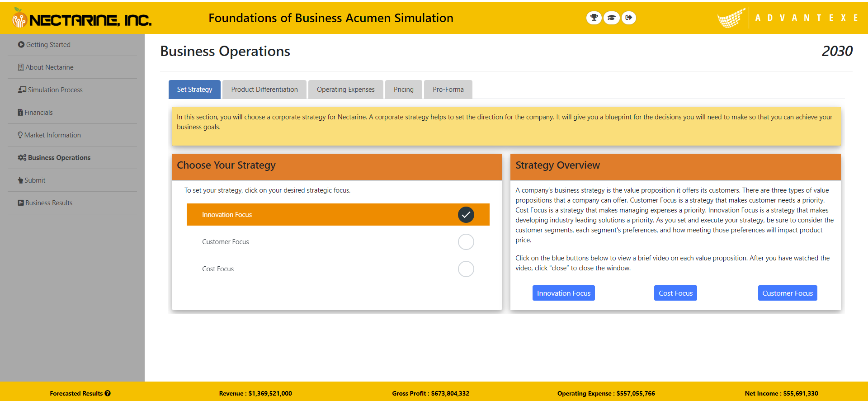Viewport: 868px width, 401px height.
Task: Click the help question mark beside Forecasted Results
Action: click(108, 393)
